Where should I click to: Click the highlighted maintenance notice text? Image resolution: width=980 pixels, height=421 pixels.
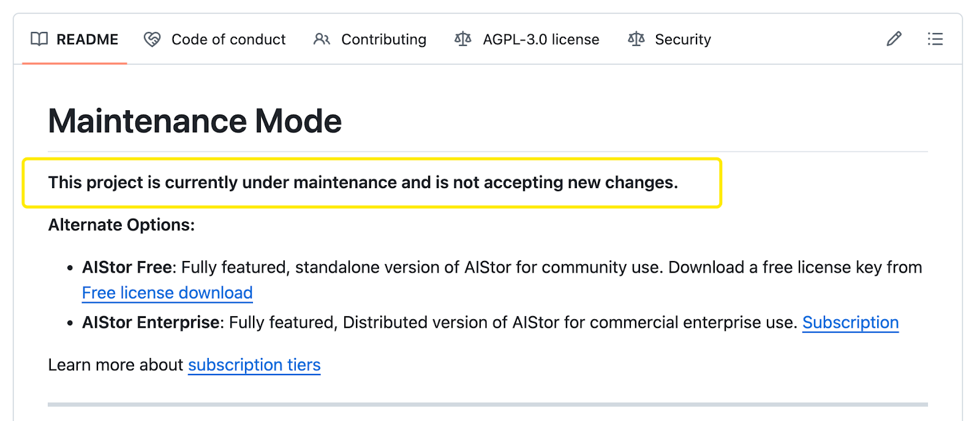(363, 183)
